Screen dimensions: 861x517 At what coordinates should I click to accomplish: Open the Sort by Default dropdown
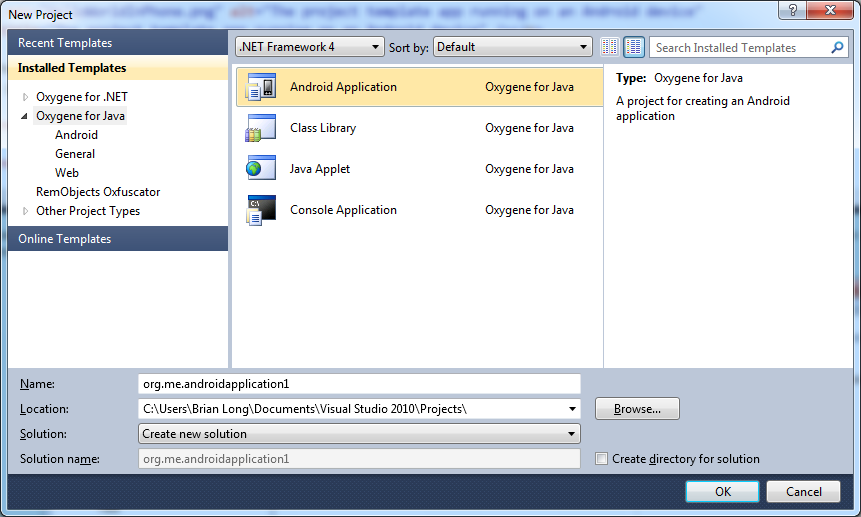point(512,47)
